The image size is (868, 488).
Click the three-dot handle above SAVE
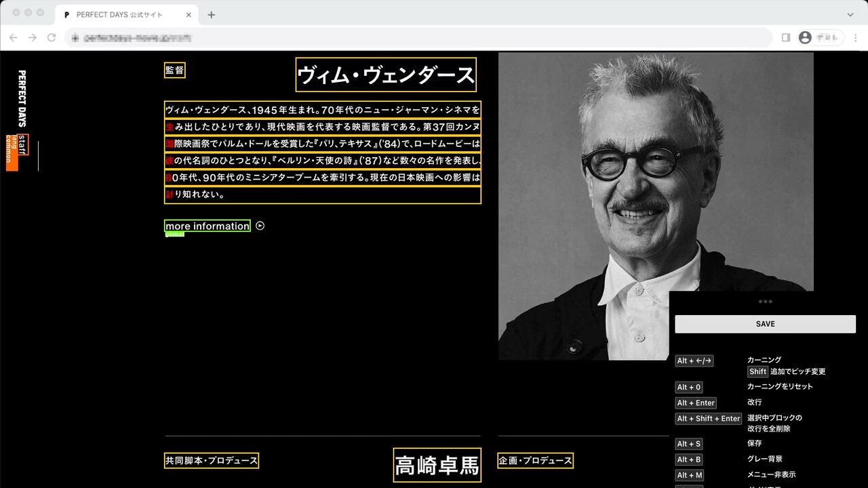click(765, 302)
